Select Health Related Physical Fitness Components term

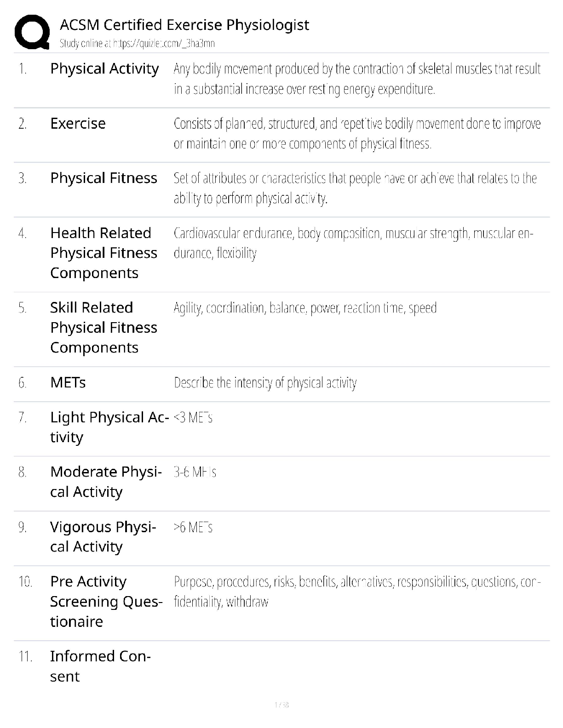[x=103, y=253]
